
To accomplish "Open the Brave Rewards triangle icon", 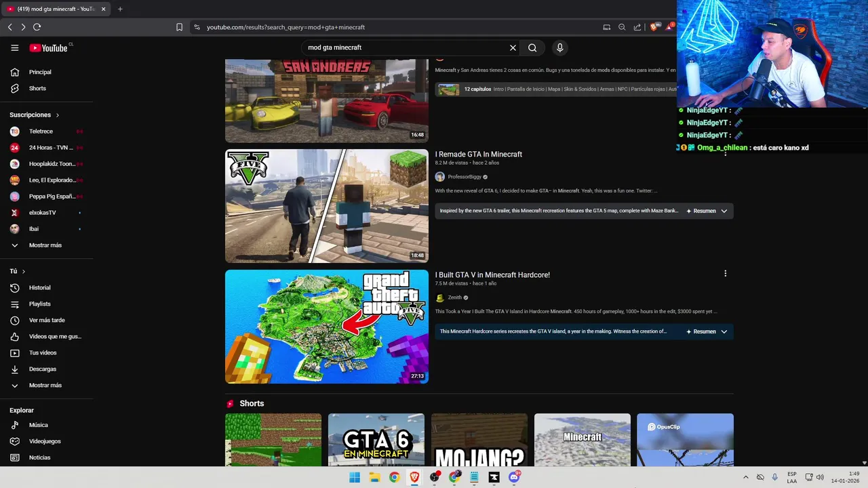I will click(670, 27).
